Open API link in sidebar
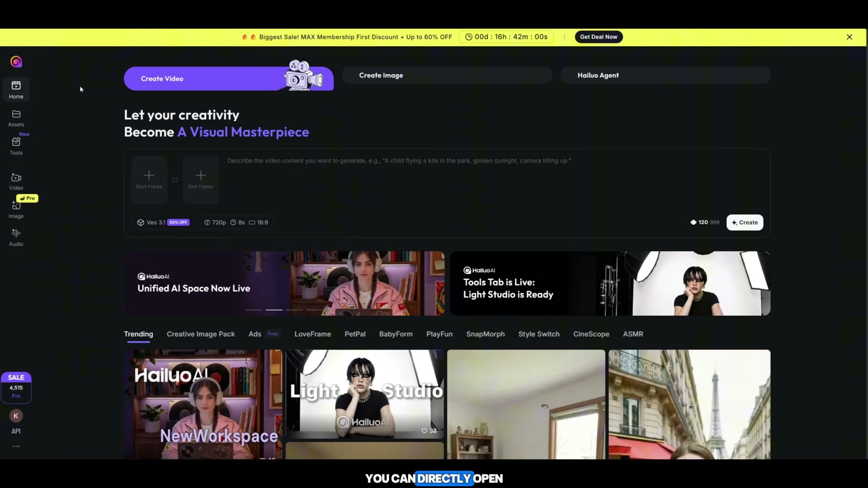Viewport: 868px width, 488px height. (x=16, y=431)
